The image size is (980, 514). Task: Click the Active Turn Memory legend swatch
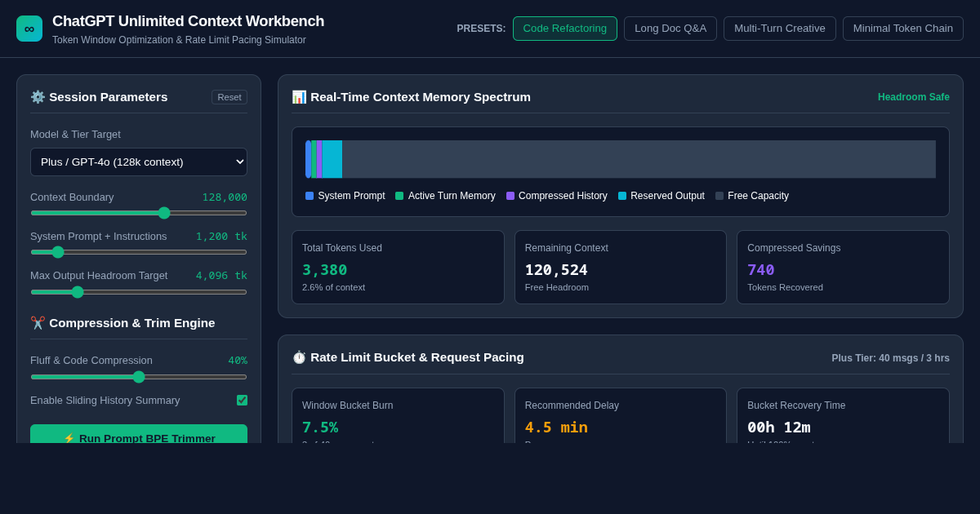[399, 196]
